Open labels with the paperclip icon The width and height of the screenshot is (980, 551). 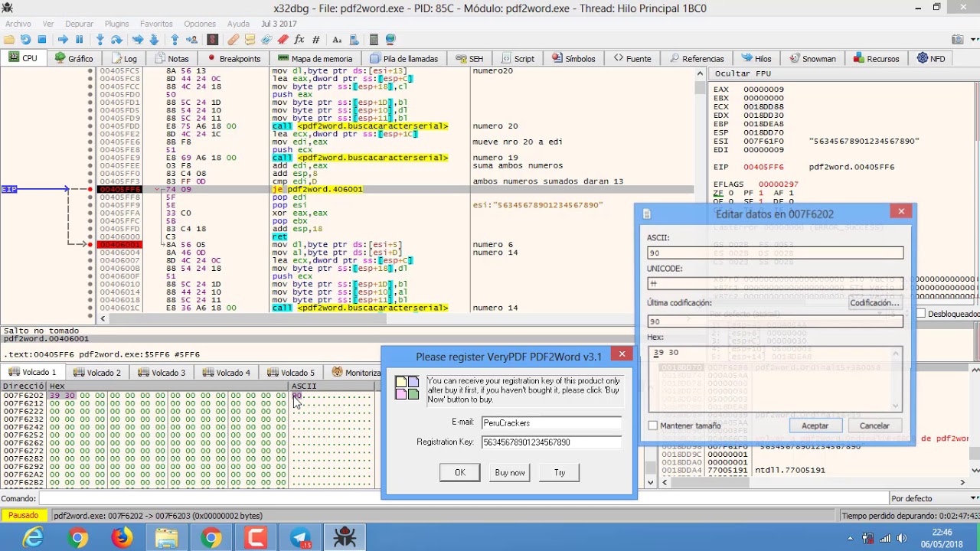(x=266, y=39)
